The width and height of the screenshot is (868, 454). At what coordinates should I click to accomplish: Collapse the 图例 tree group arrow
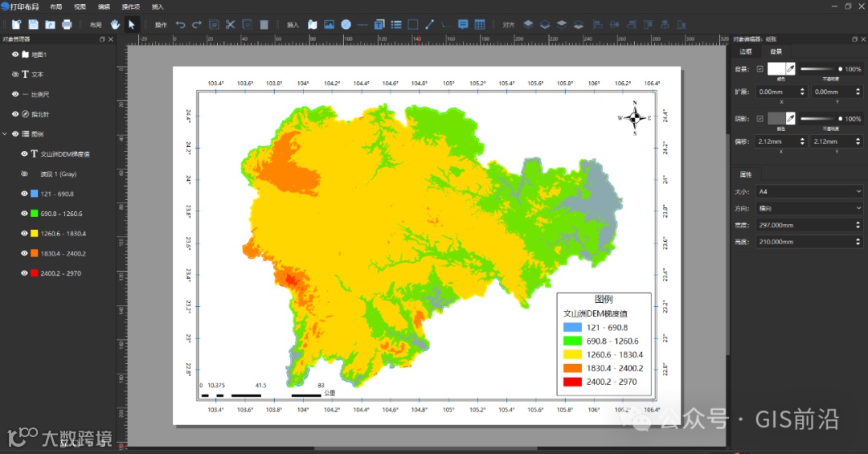pyautogui.click(x=5, y=134)
